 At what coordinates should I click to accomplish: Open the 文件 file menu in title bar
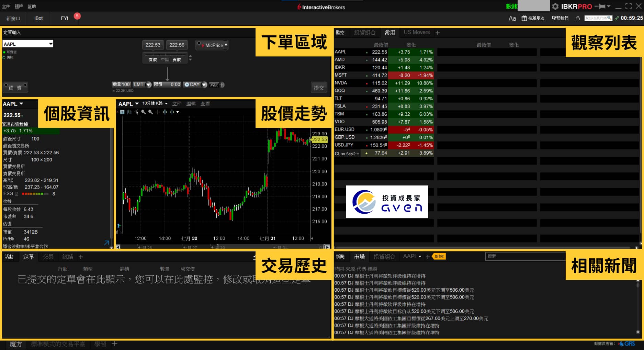[6, 6]
